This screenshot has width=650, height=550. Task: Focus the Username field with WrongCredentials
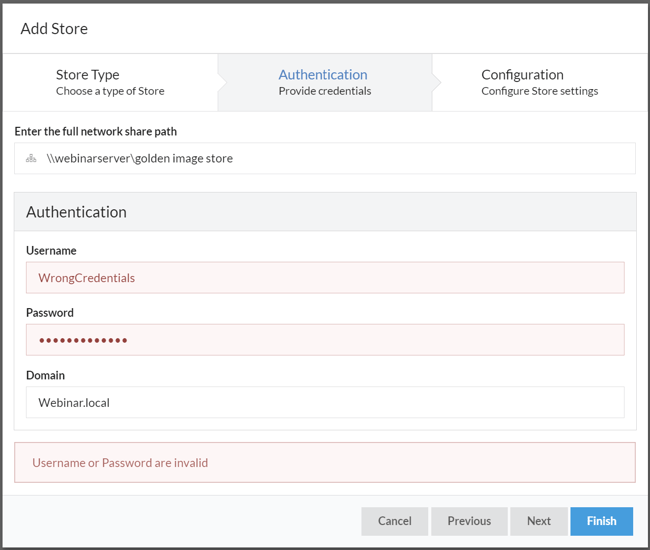point(325,278)
